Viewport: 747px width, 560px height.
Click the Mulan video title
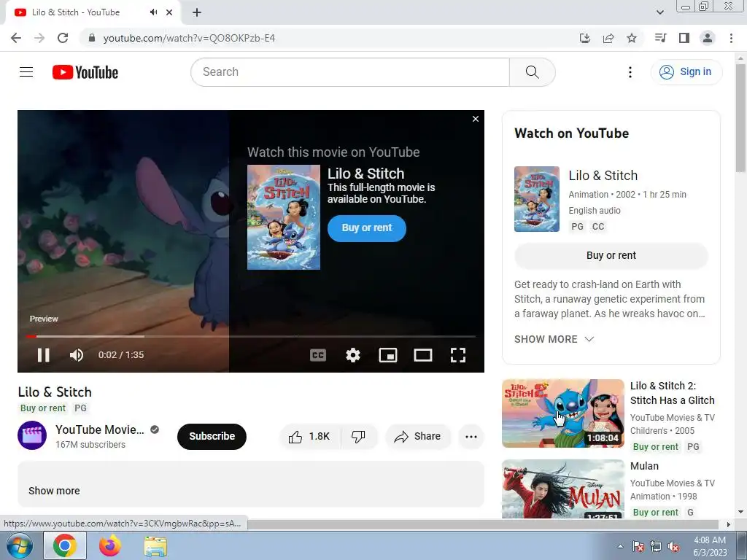pyautogui.click(x=645, y=466)
